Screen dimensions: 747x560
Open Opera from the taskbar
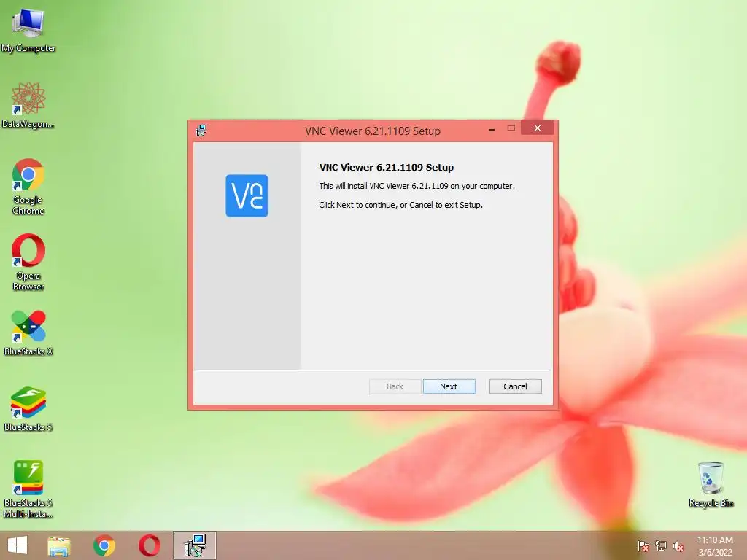(x=150, y=545)
